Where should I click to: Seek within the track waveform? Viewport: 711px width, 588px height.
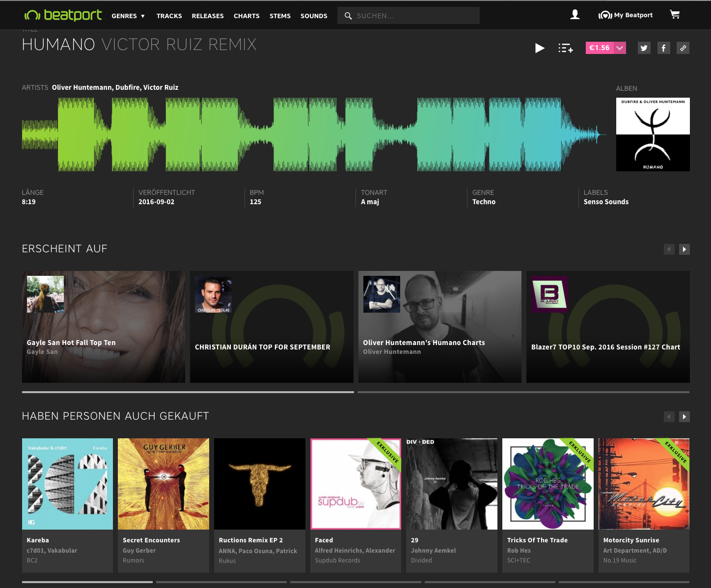[314, 134]
